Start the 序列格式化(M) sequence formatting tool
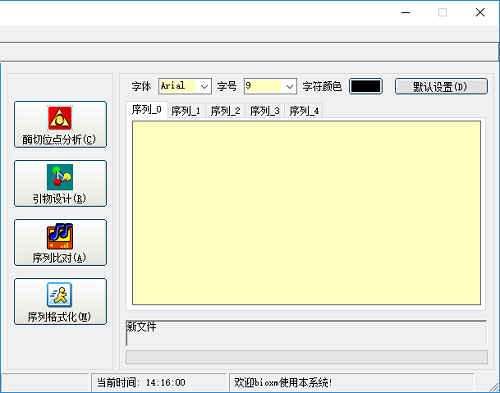The image size is (500, 393). [x=60, y=301]
